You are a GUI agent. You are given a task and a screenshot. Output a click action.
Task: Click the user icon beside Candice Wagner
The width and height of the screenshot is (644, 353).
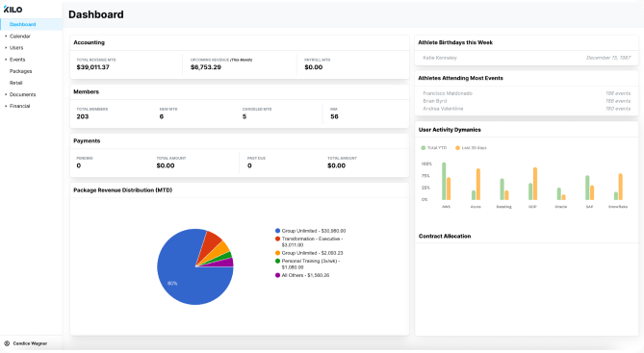tap(7, 343)
